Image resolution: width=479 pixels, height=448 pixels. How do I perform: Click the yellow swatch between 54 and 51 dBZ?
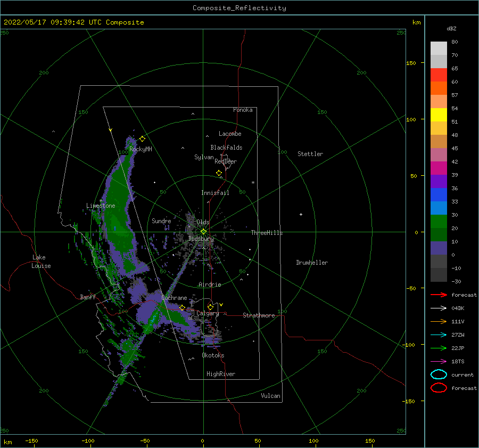[x=439, y=115]
